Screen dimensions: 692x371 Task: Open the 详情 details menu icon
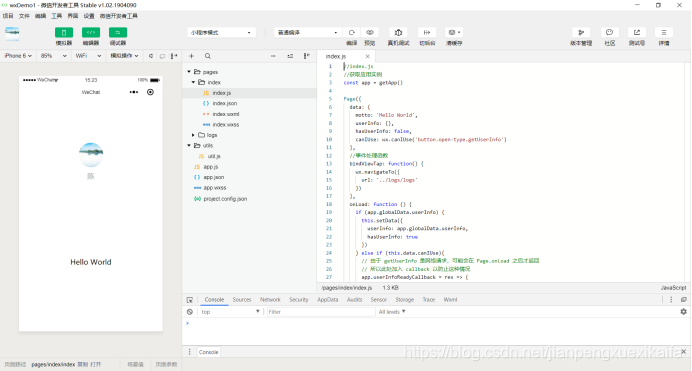[x=664, y=33]
